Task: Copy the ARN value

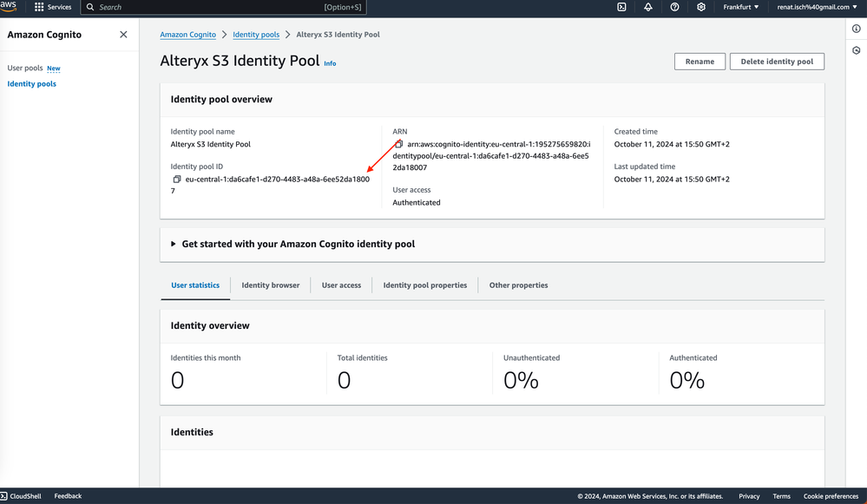Action: point(398,144)
